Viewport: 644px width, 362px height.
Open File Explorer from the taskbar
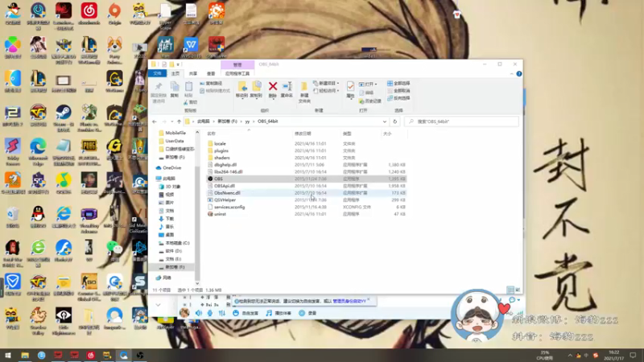point(25,355)
